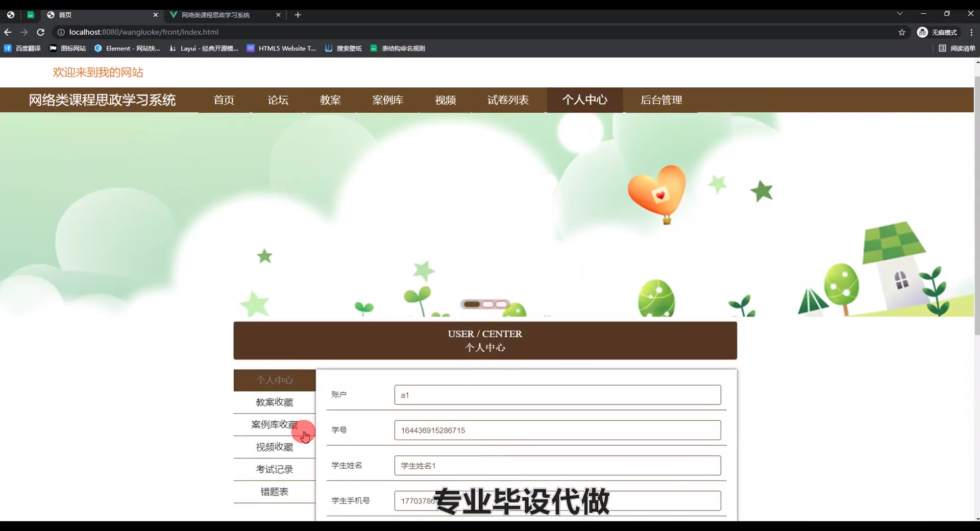Screen dimensions: 980x531
Task: Open the Chrome three-dot menu
Action: pos(971,32)
